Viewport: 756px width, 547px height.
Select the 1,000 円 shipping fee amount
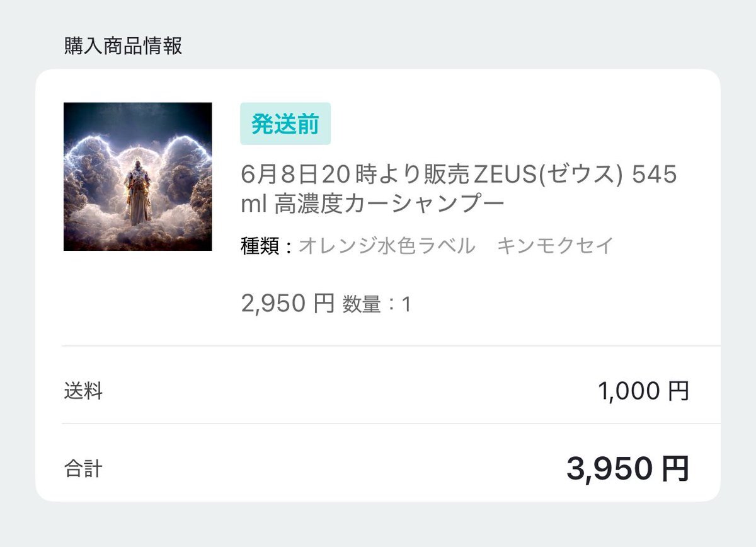(x=643, y=391)
